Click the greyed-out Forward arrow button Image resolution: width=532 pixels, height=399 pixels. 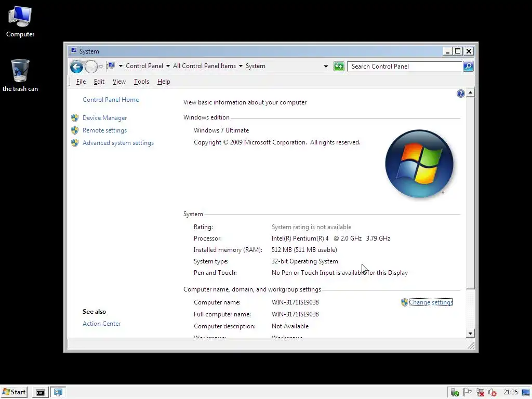tap(91, 66)
